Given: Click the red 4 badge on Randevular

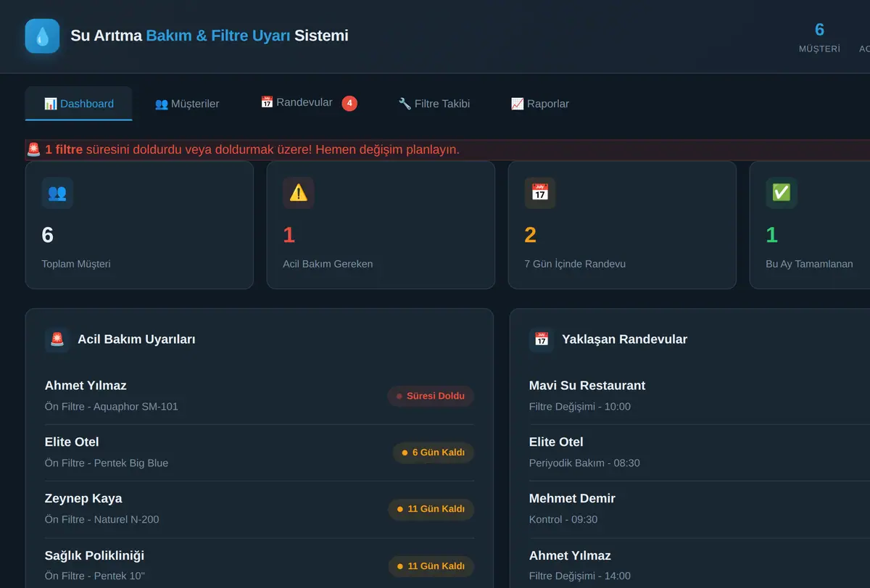Looking at the screenshot, I should (x=349, y=104).
